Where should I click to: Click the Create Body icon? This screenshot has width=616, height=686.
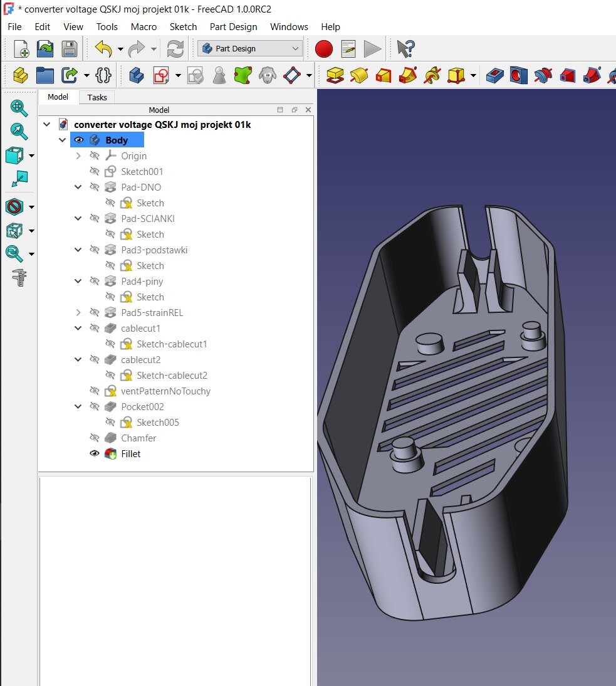point(137,75)
